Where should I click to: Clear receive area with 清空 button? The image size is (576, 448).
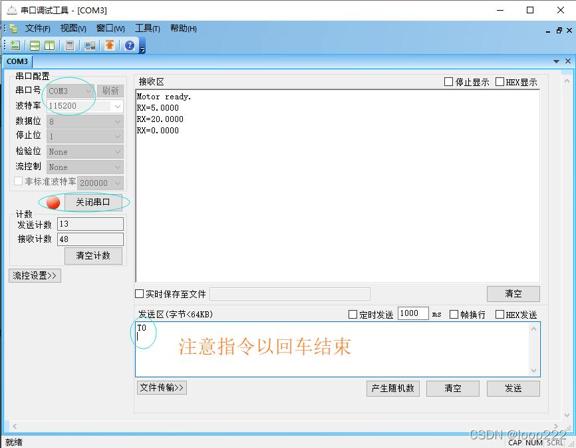[513, 294]
